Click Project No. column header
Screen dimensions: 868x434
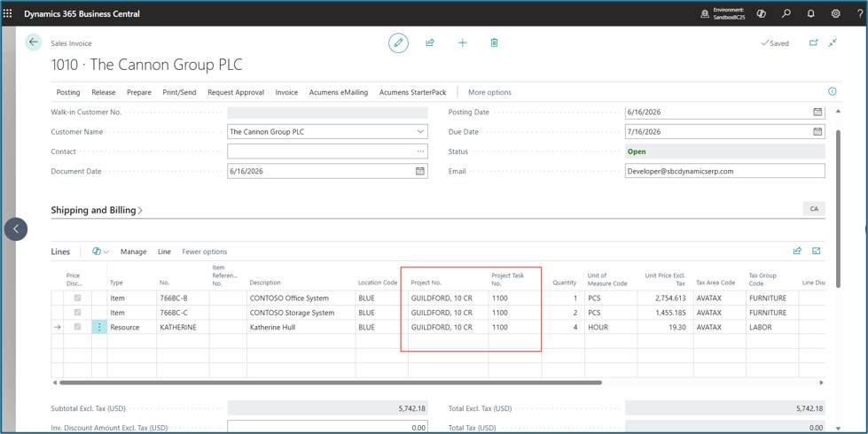[426, 283]
